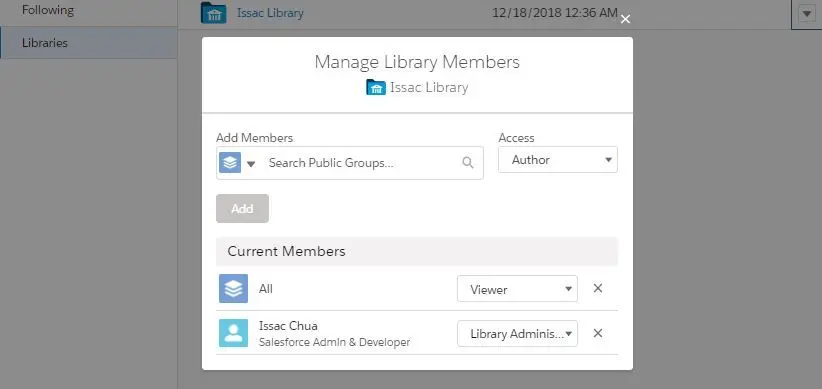Remove Issac Chua from members
The width and height of the screenshot is (822, 389).
(x=598, y=333)
